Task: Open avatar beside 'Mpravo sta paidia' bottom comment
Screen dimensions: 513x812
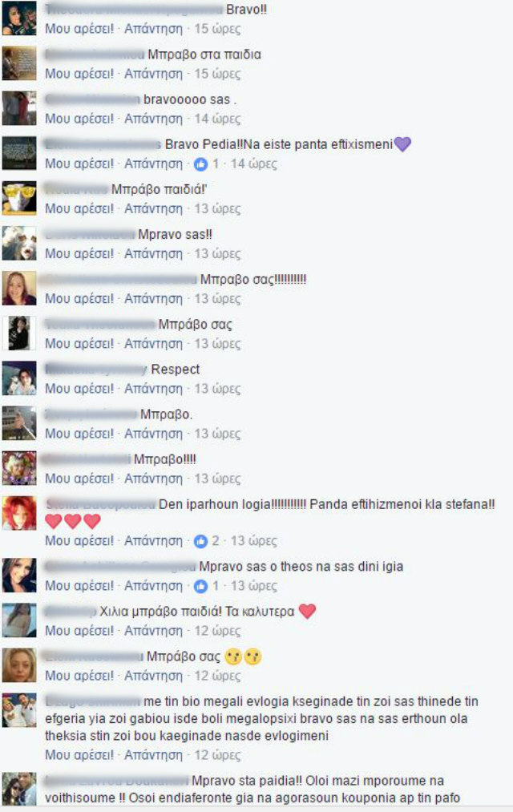Action: pyautogui.click(x=19, y=790)
